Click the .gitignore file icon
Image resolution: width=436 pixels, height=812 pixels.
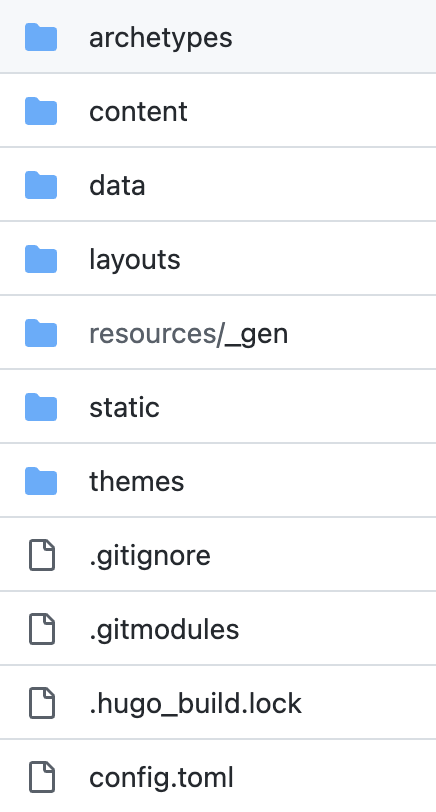pyautogui.click(x=41, y=555)
